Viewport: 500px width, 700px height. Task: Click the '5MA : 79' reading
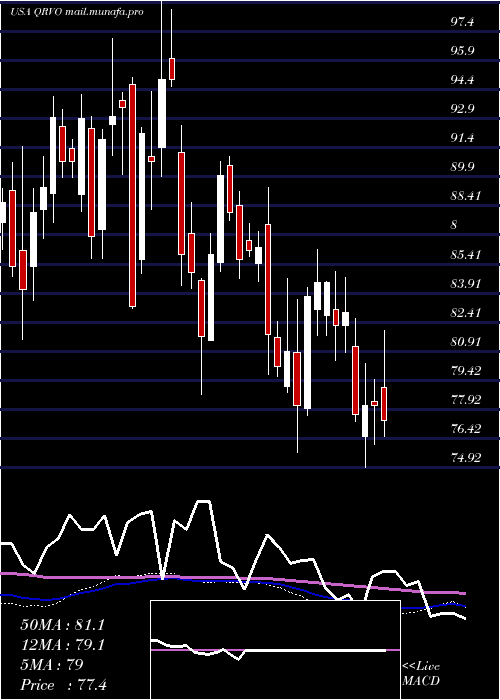pos(52,665)
